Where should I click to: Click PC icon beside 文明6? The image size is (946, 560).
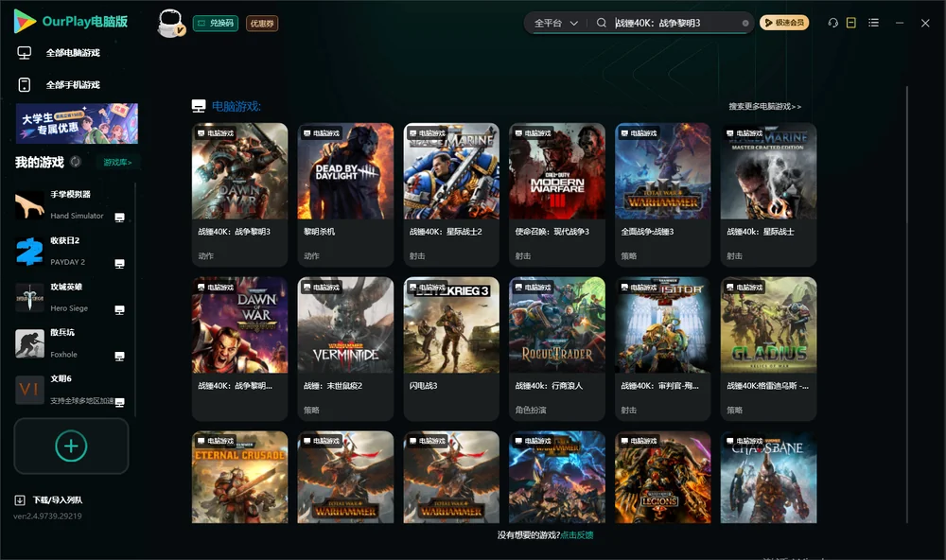point(119,402)
